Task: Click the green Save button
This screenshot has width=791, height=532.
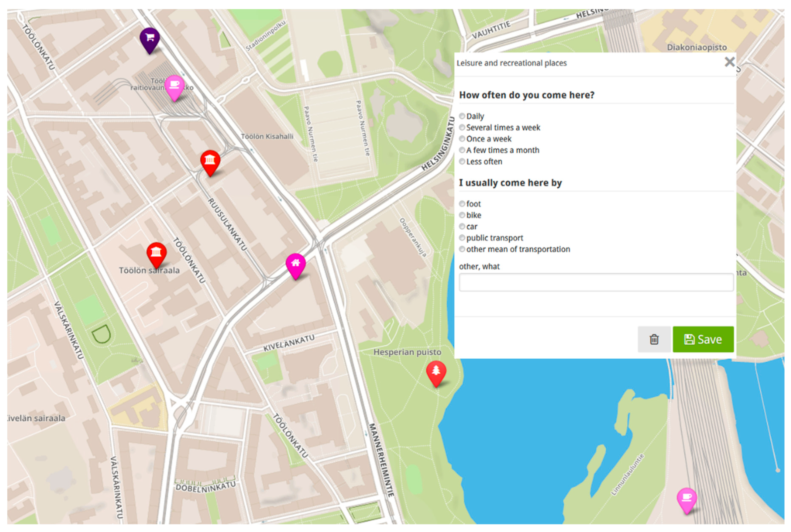Action: point(703,339)
